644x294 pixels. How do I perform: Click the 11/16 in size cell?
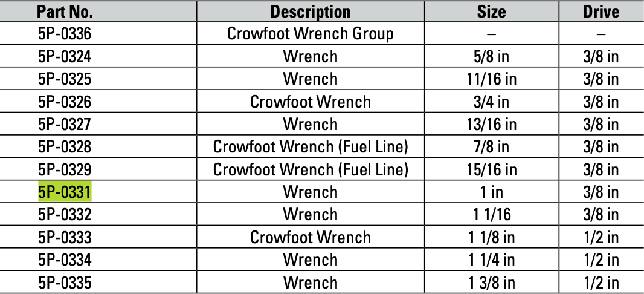(491, 79)
